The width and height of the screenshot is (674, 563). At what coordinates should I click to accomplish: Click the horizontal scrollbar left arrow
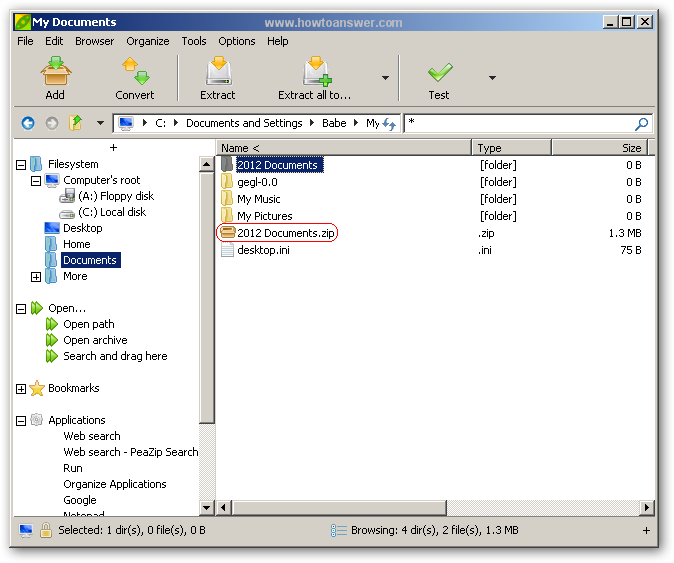pos(223,508)
